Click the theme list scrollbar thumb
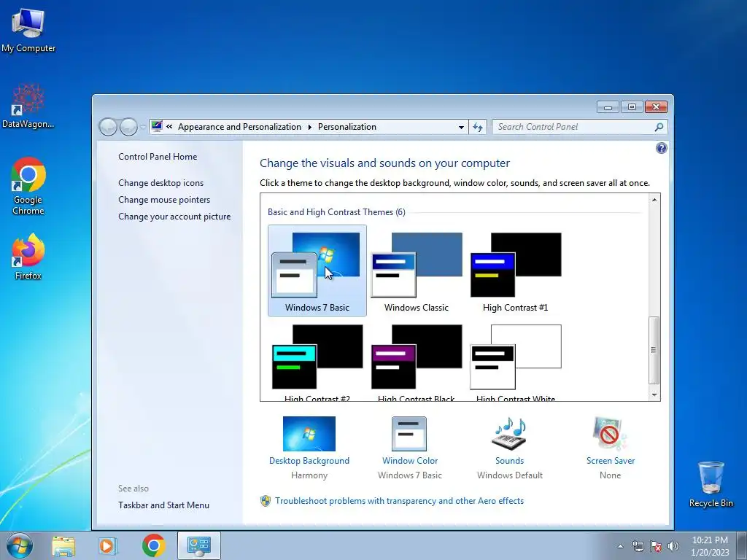747x560 pixels. click(x=654, y=350)
